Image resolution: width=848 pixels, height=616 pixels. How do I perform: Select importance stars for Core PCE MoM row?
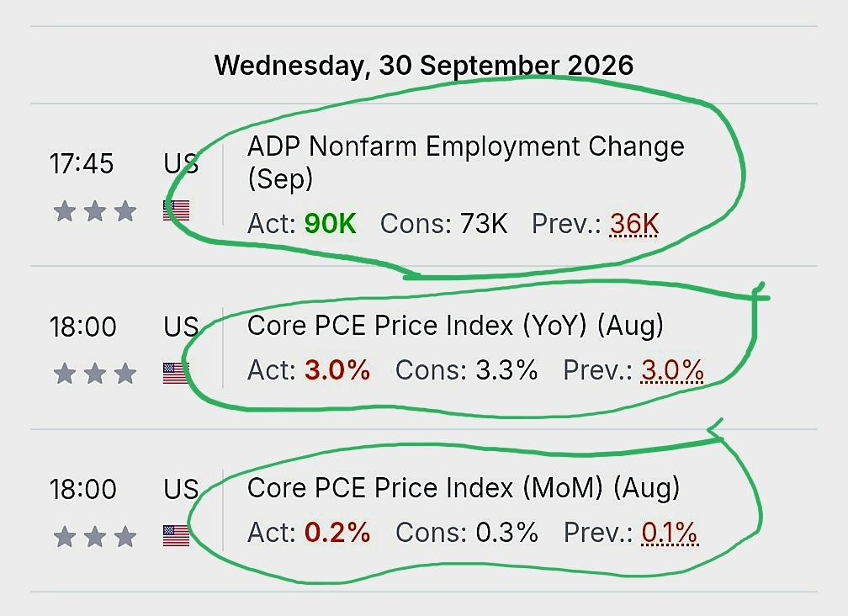pyautogui.click(x=95, y=537)
